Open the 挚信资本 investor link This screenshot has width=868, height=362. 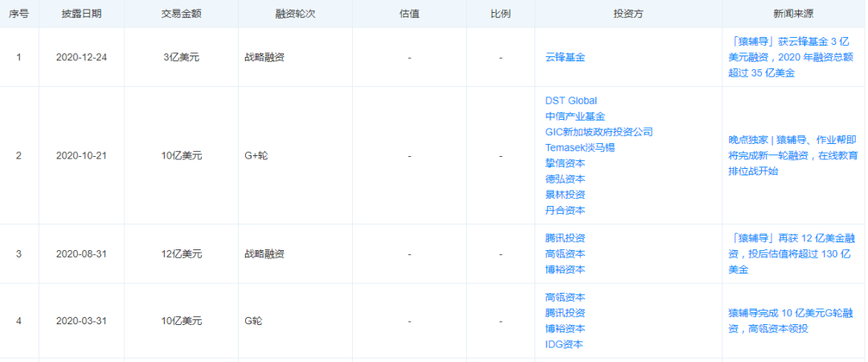[x=565, y=163]
